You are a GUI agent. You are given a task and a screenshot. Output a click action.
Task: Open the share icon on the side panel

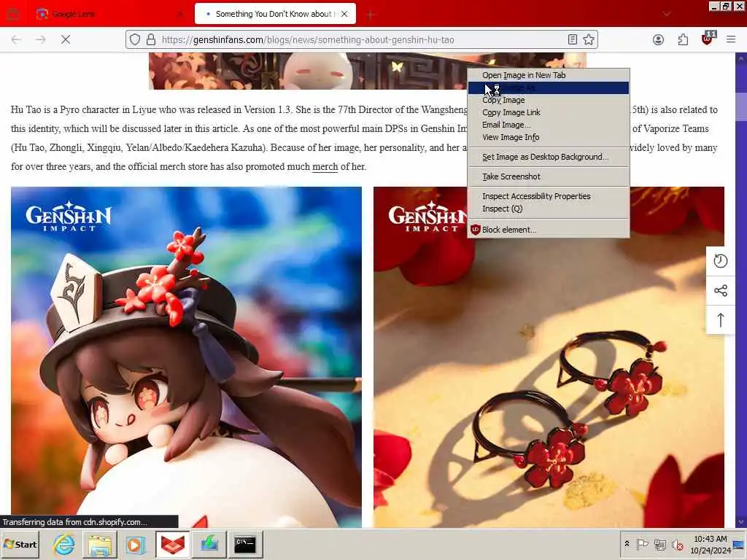tap(720, 290)
